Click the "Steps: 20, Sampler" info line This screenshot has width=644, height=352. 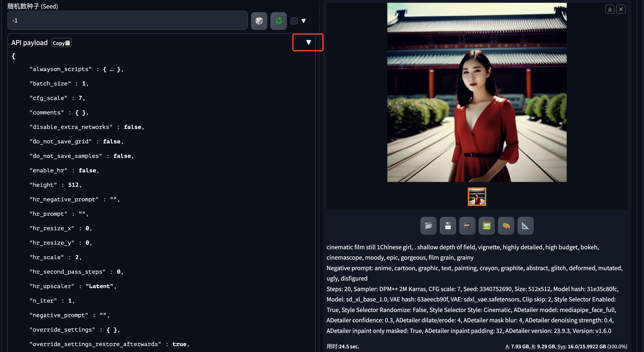(x=472, y=289)
